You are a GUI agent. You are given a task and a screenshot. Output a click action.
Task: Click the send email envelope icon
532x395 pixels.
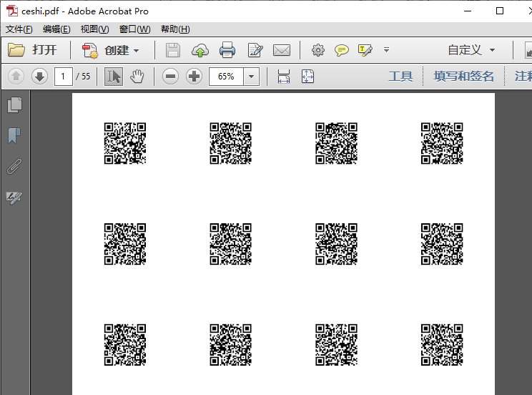tap(282, 50)
